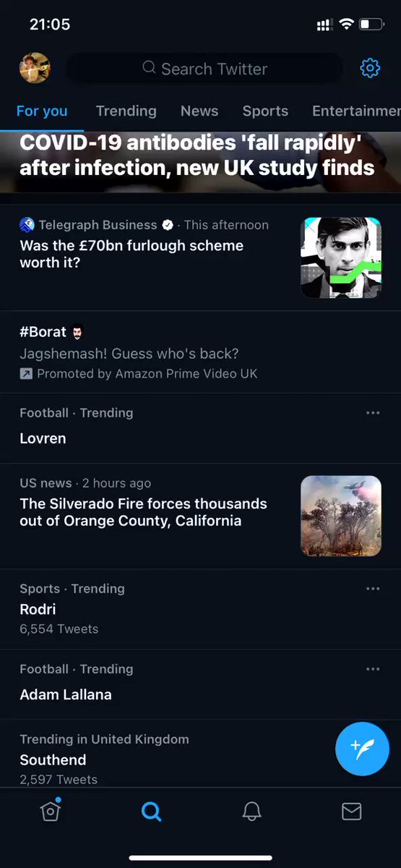Tap the Search Twitter field
The width and height of the screenshot is (401, 868).
point(204,69)
